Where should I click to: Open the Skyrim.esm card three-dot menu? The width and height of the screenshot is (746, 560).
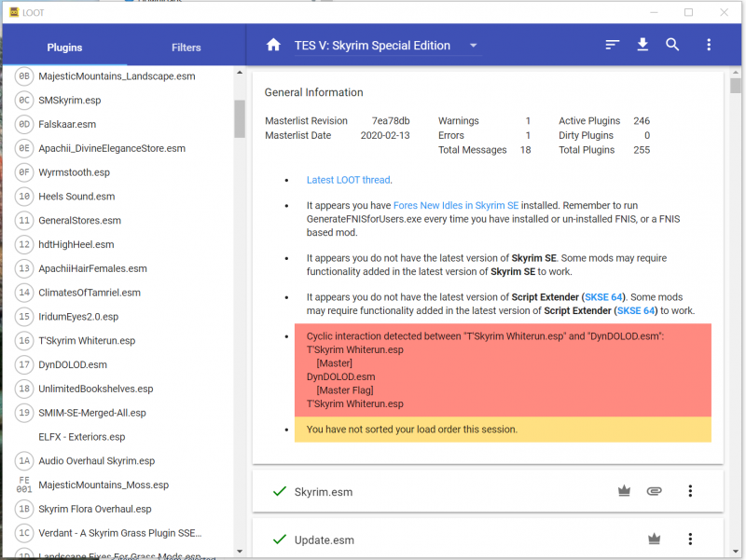(690, 491)
